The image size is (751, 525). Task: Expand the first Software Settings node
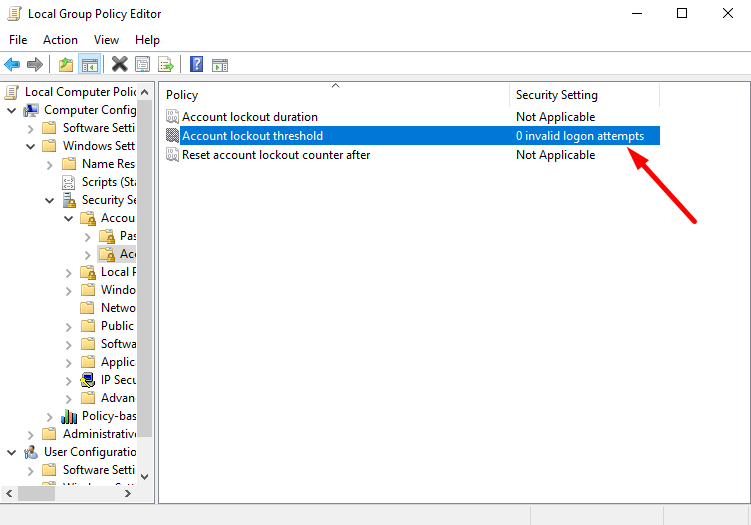[x=31, y=129]
